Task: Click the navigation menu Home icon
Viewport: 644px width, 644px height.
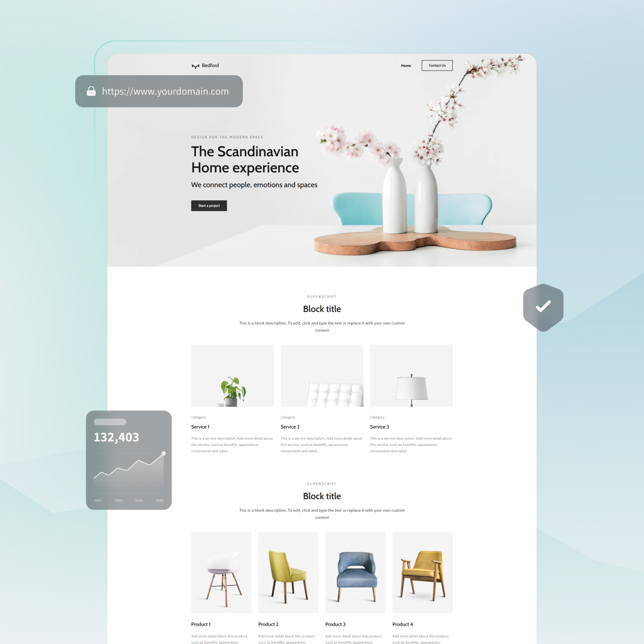Action: point(406,65)
